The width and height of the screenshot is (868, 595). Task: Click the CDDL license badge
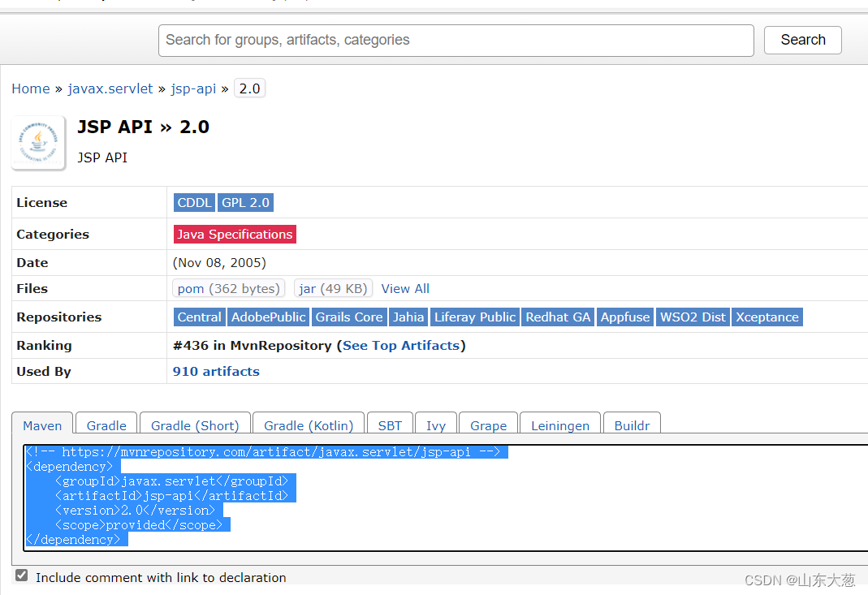[194, 202]
